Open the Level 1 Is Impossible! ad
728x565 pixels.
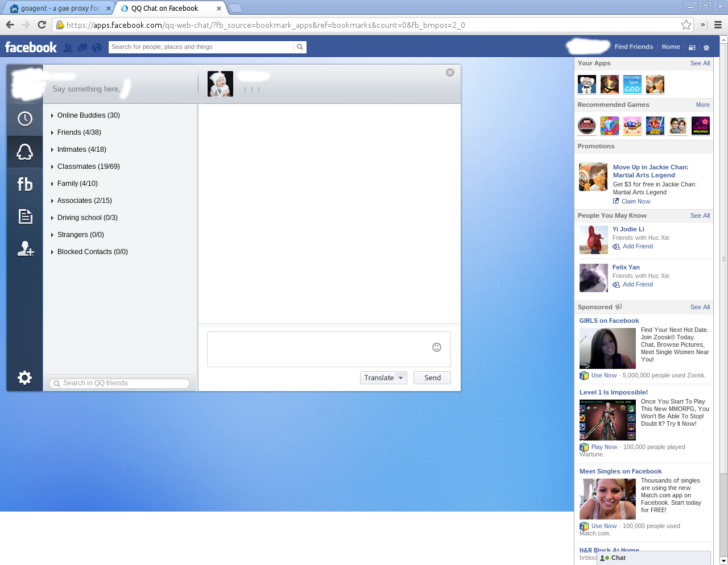click(x=614, y=393)
